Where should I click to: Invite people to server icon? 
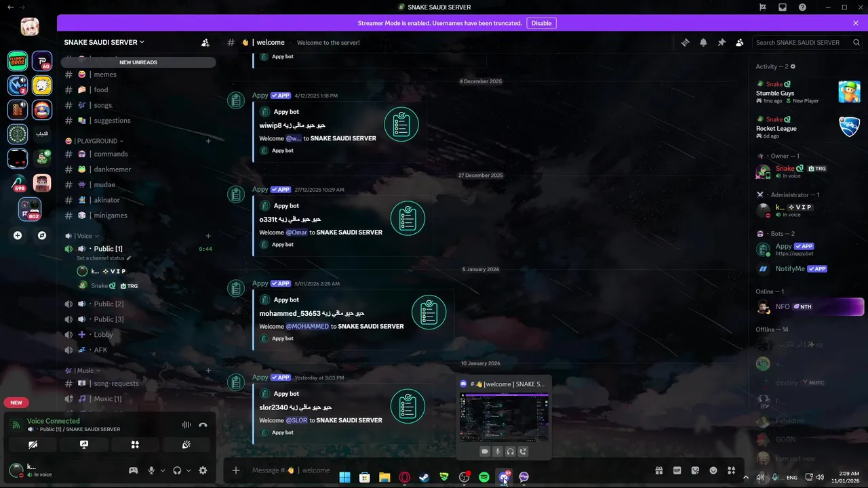pyautogui.click(x=205, y=42)
